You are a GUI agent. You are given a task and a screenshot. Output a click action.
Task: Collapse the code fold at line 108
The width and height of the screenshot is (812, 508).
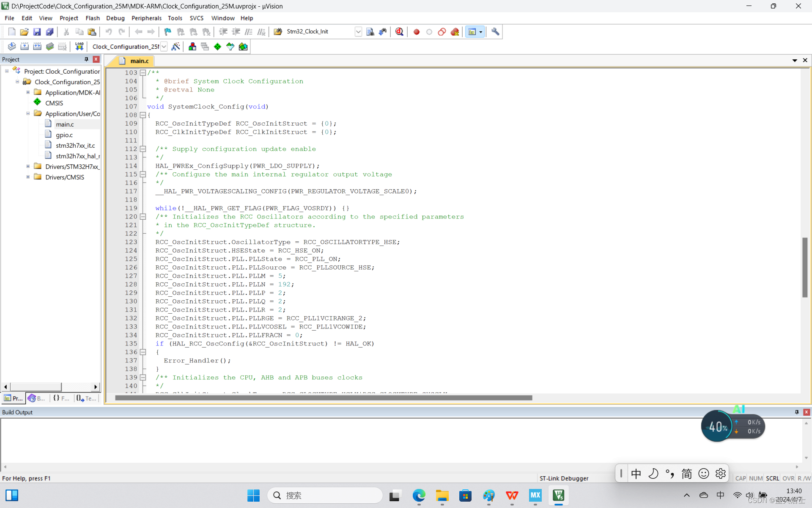click(x=143, y=115)
